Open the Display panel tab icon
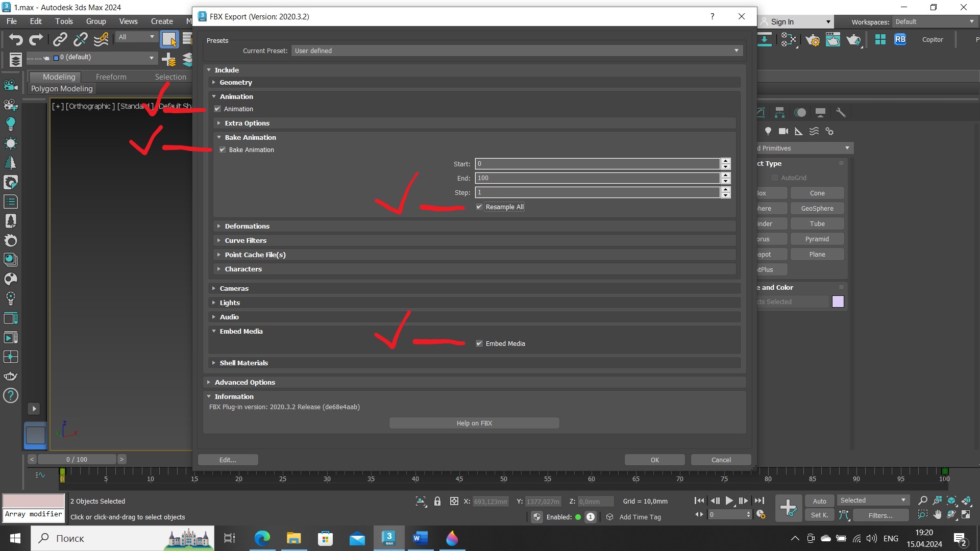 pyautogui.click(x=820, y=112)
